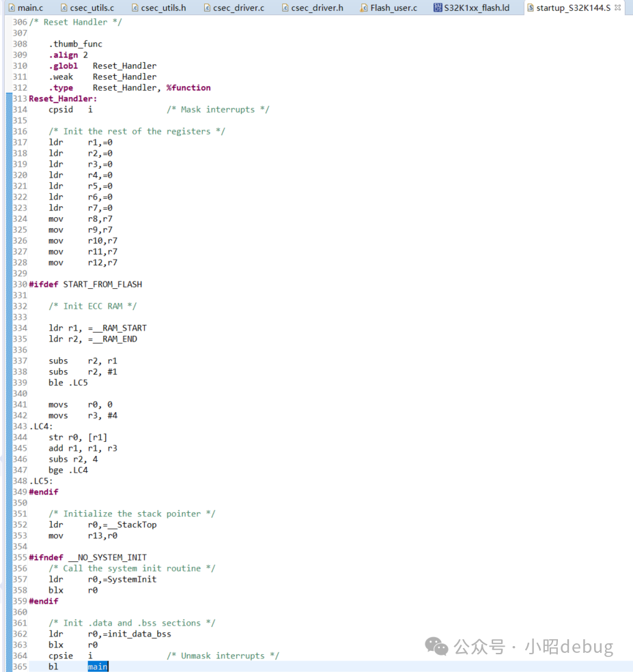This screenshot has height=672, width=633.
Task: Switch to the main.c tab
Action: 30,8
